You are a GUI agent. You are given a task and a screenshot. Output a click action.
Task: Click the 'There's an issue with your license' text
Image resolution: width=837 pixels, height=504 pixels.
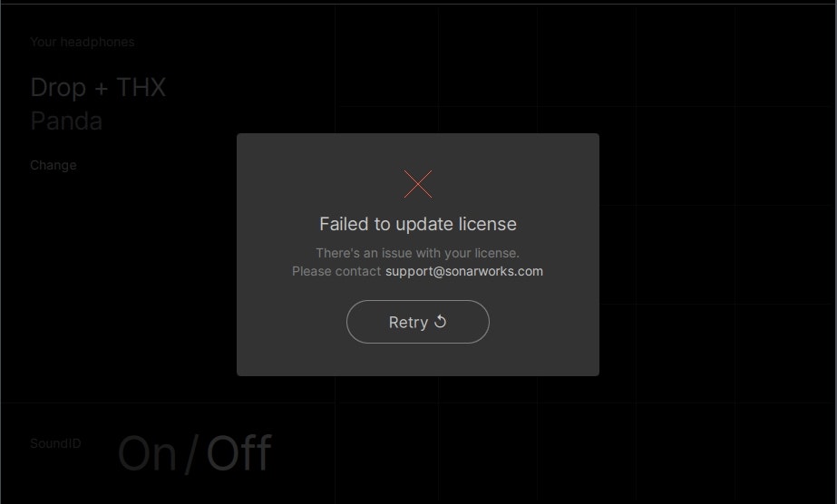[417, 253]
